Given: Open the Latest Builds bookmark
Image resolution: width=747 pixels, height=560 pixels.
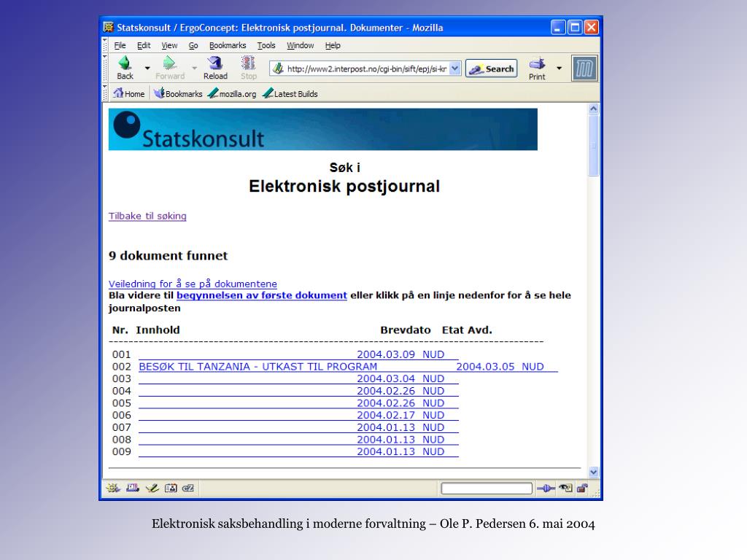Looking at the screenshot, I should 290,94.
